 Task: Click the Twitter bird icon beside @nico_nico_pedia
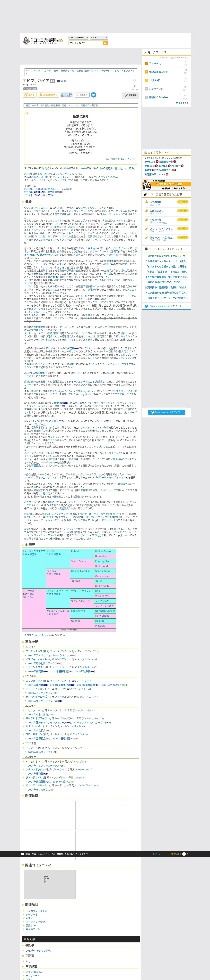pos(147,306)
